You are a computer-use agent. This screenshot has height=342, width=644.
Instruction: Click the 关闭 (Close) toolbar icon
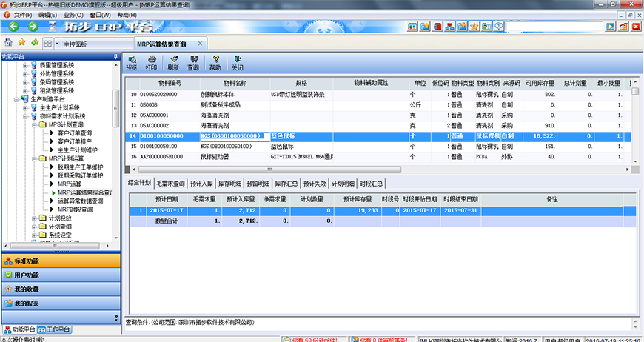pos(237,62)
